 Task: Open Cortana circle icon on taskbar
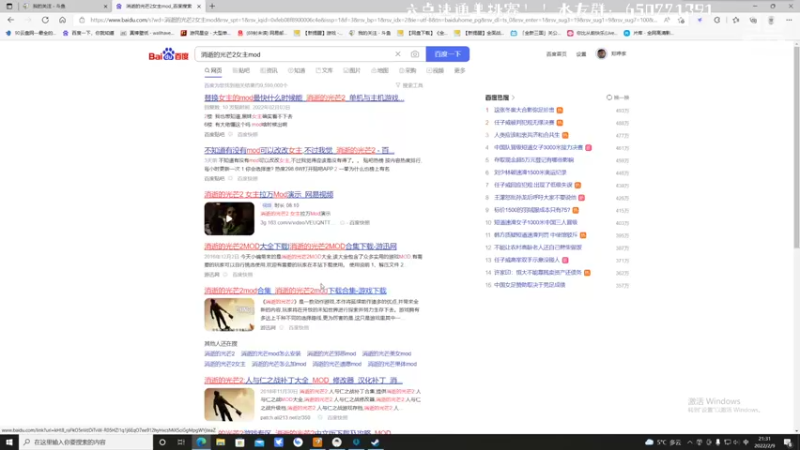click(x=162, y=442)
